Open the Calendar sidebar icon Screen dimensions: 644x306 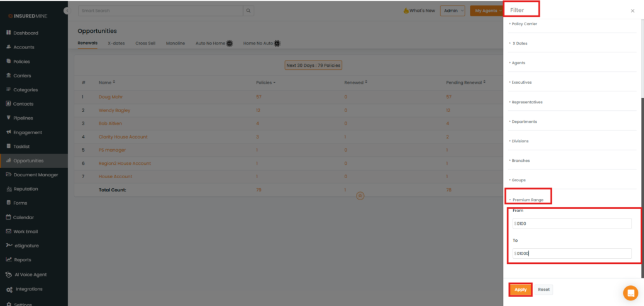click(8, 217)
